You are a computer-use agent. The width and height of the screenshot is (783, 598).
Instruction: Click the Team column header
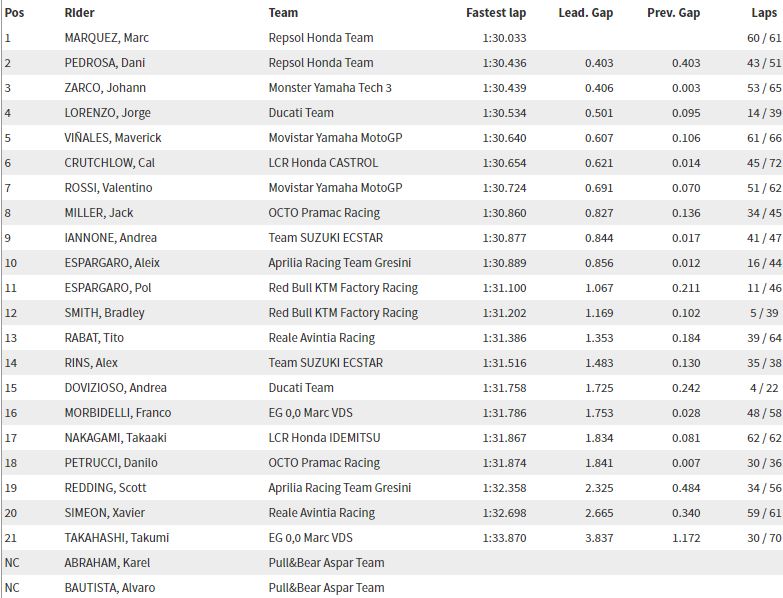tap(283, 13)
